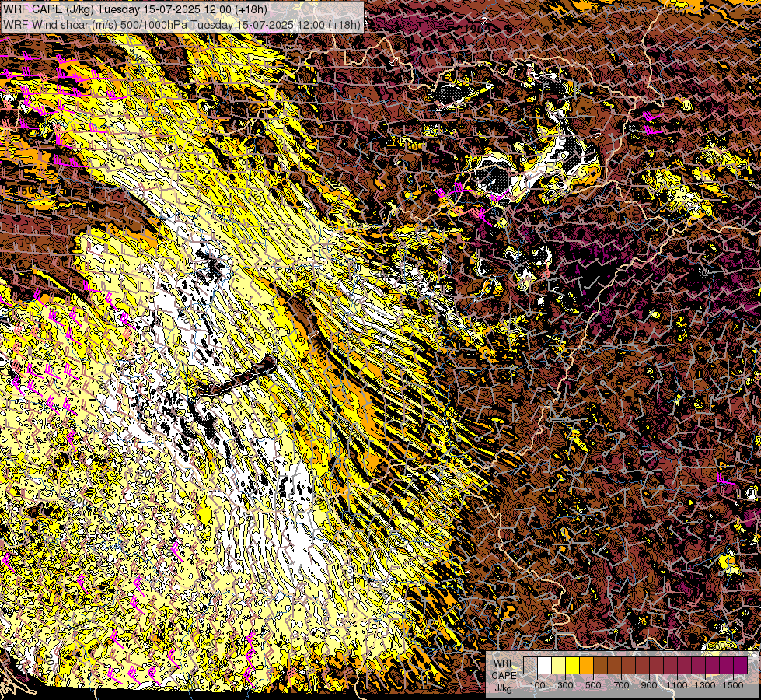
Task: Click the 1100 legend value
Action: click(676, 685)
